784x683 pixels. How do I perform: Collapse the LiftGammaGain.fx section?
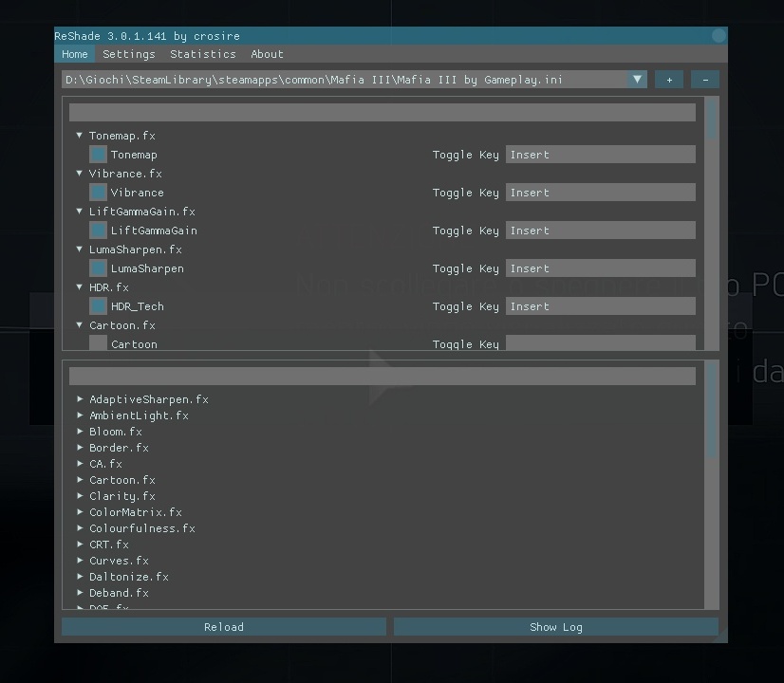[x=79, y=212]
